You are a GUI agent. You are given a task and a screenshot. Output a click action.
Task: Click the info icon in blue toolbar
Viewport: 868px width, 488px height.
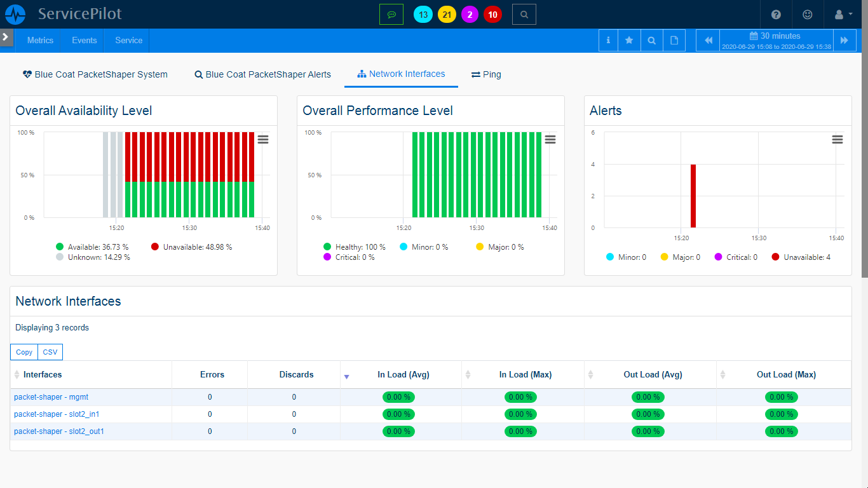pyautogui.click(x=609, y=41)
